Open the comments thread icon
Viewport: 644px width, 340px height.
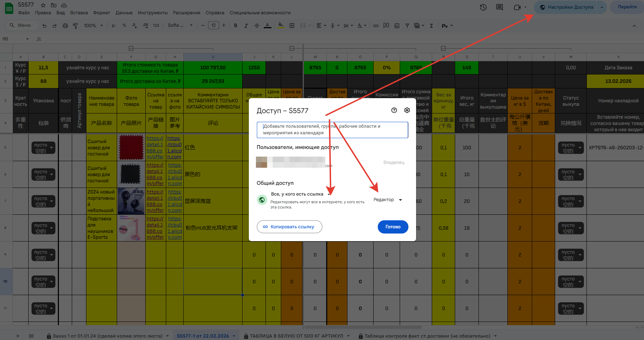[499, 7]
